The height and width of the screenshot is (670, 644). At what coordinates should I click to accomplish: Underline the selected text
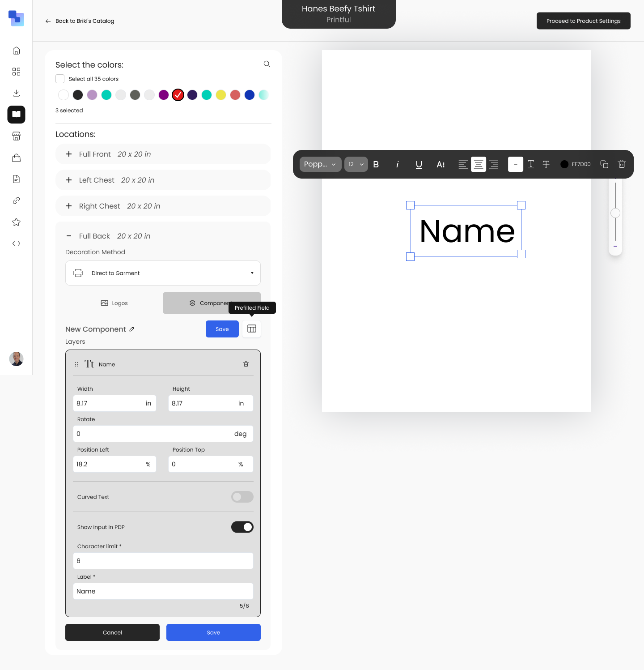pyautogui.click(x=419, y=164)
